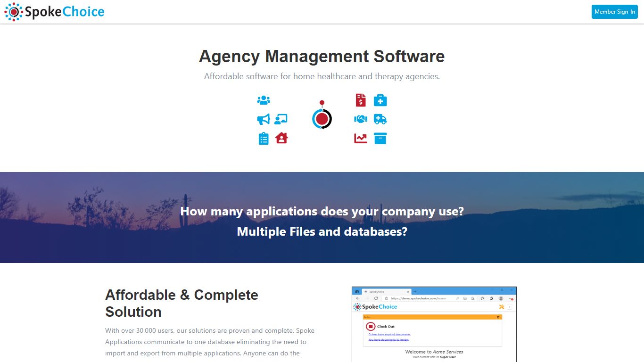The width and height of the screenshot is (644, 362).
Task: Go to the SpokeChoice logo home link
Action: click(x=55, y=12)
